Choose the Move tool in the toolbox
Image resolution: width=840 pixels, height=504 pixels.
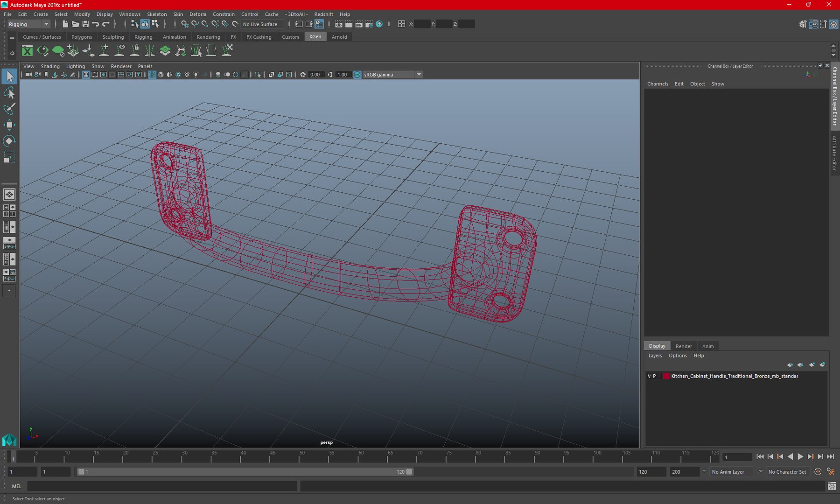tap(9, 125)
